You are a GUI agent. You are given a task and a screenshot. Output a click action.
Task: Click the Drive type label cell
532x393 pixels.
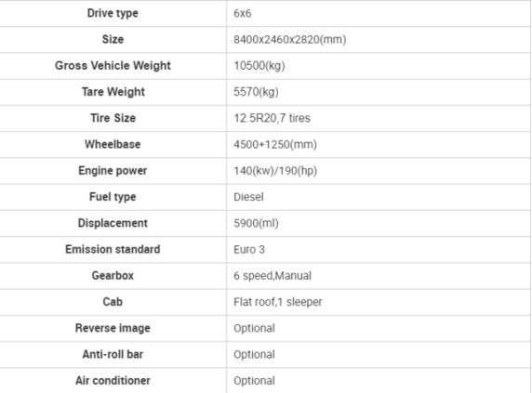click(x=113, y=13)
